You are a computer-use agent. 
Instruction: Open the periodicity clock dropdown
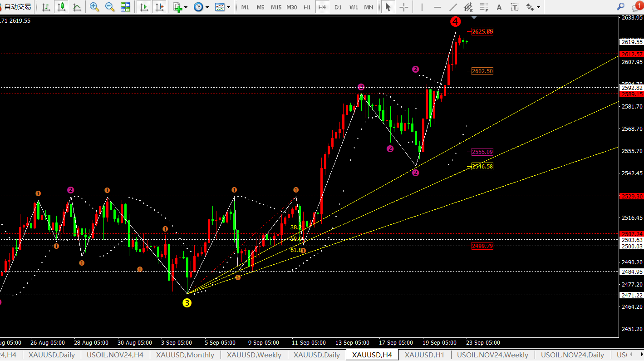201,7
